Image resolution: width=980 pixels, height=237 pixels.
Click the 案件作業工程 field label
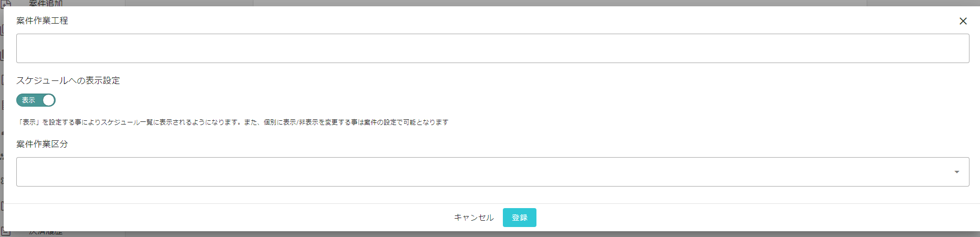[x=42, y=20]
